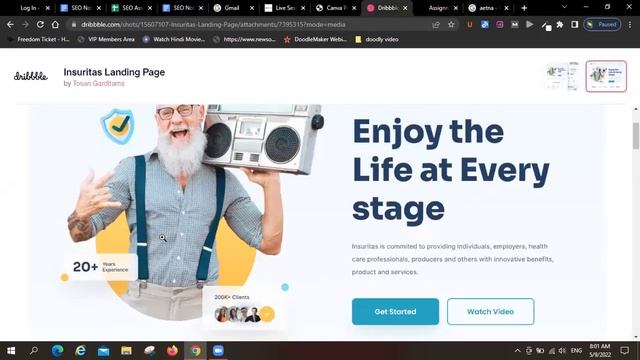Click the address bar URL field
This screenshot has width=640, height=360.
[x=249, y=24]
